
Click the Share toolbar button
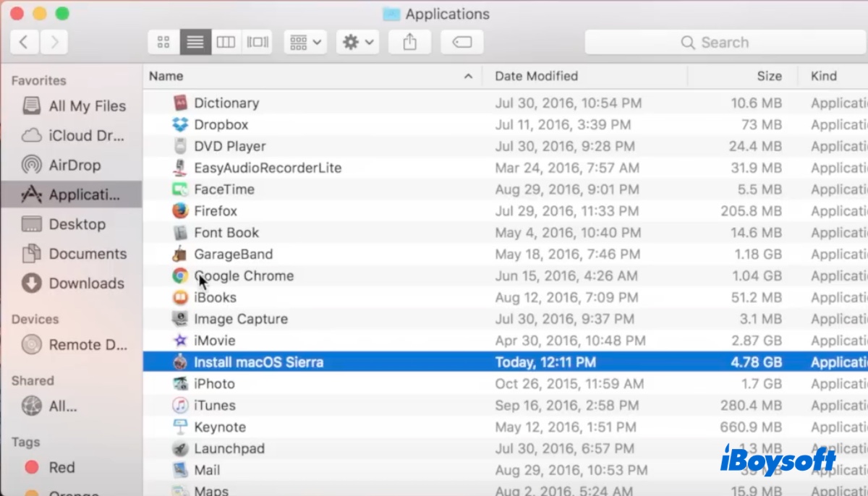(409, 42)
